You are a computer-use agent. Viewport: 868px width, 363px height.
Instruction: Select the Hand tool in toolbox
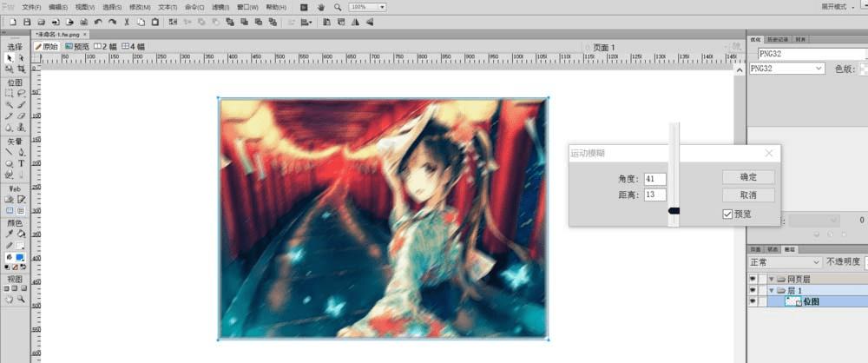[x=9, y=299]
